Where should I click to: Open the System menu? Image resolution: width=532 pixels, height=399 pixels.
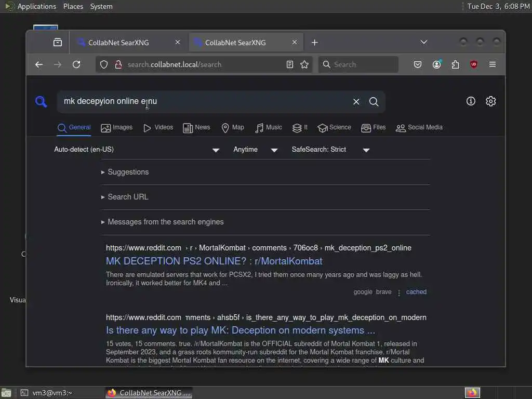(x=101, y=6)
